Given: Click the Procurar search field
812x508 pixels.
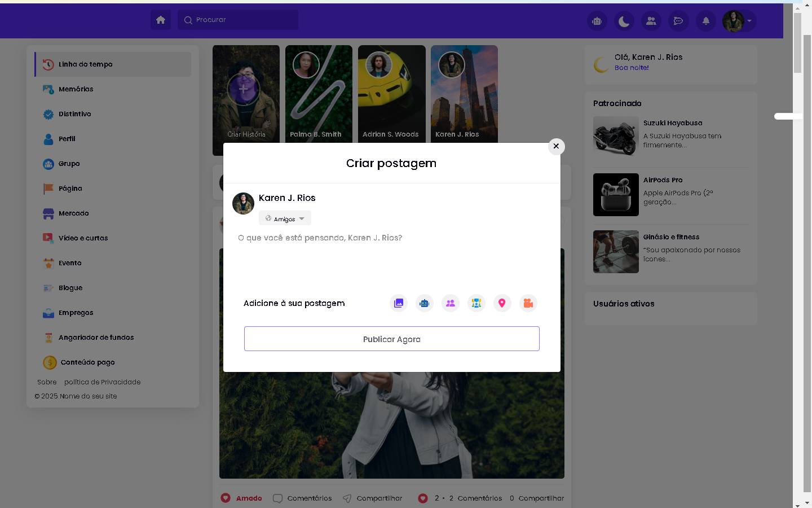Looking at the screenshot, I should [x=238, y=20].
